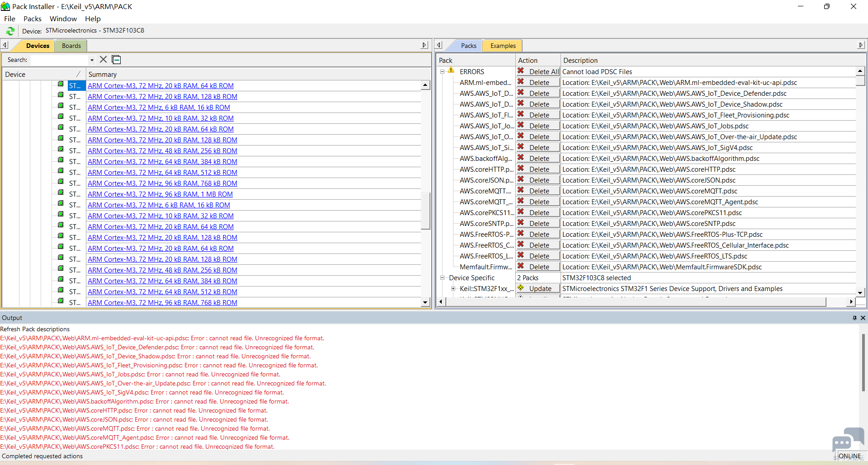Delete AWS.coreJSON pack entry
Image resolution: width=868 pixels, height=465 pixels.
pyautogui.click(x=538, y=180)
